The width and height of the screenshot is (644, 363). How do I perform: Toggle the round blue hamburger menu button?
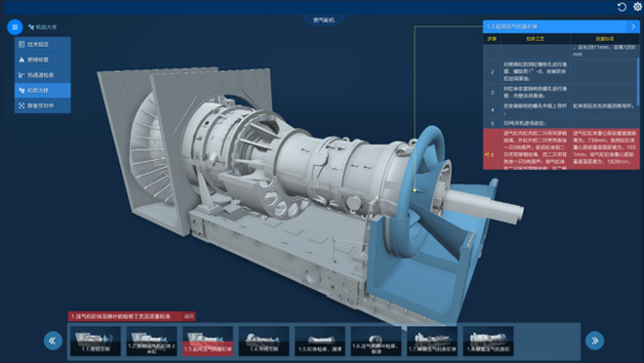point(15,27)
